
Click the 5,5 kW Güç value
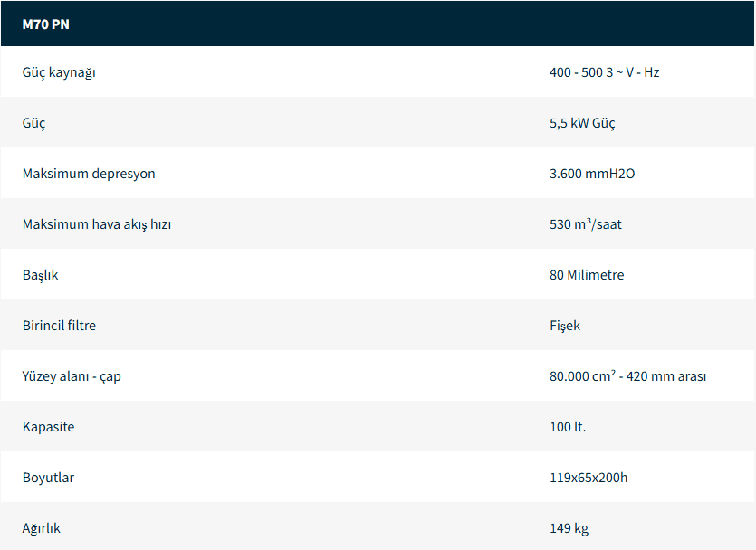[582, 123]
